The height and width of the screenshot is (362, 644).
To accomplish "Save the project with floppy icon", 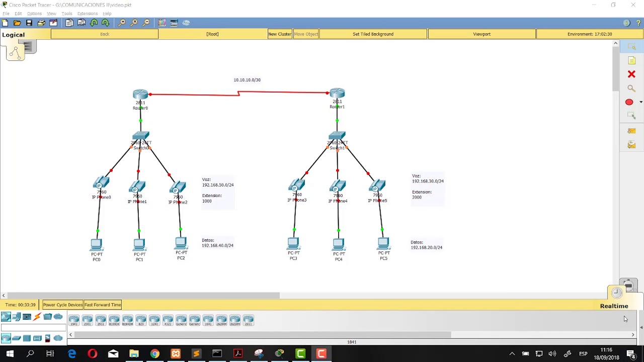I will coord(29,23).
